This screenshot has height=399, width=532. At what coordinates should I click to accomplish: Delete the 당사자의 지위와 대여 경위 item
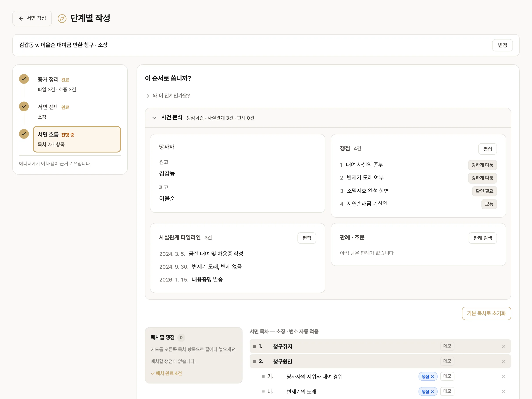coord(503,377)
